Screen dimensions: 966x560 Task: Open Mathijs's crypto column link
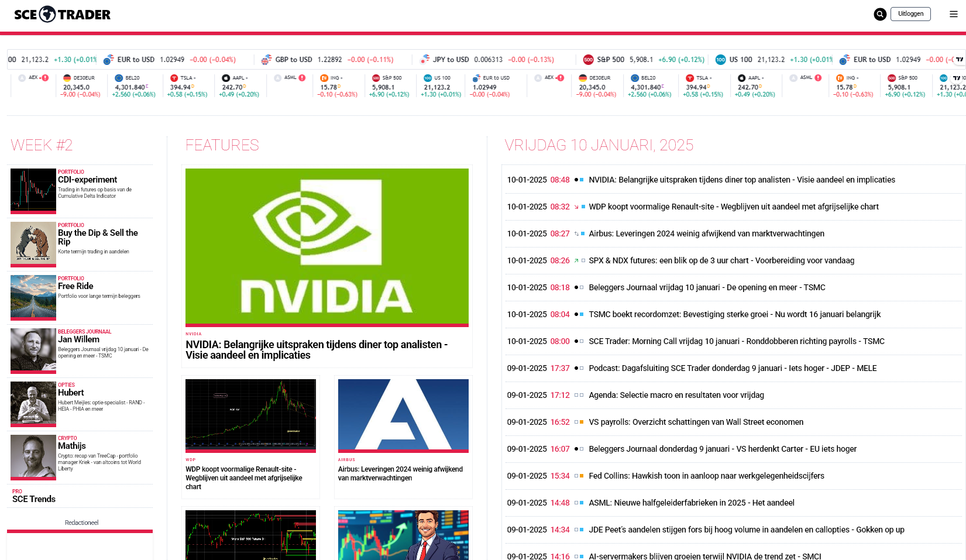(x=72, y=446)
